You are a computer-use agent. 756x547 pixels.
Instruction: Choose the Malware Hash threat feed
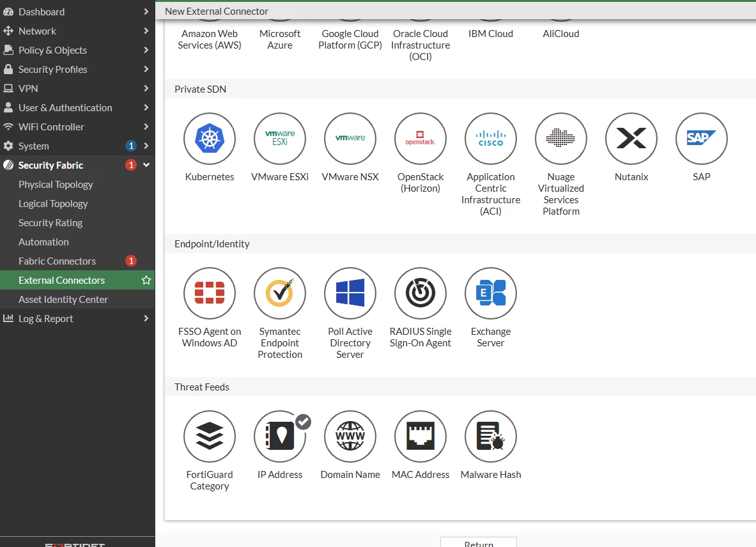click(491, 436)
